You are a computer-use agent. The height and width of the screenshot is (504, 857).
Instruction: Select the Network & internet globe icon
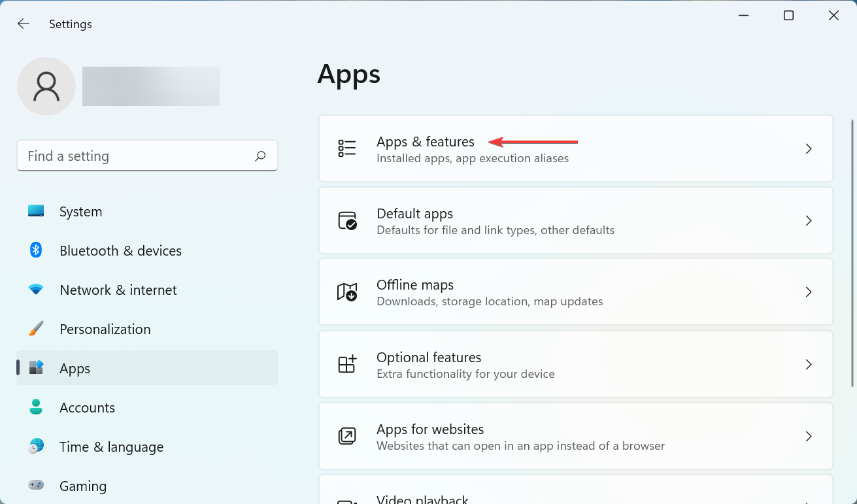[x=35, y=289]
